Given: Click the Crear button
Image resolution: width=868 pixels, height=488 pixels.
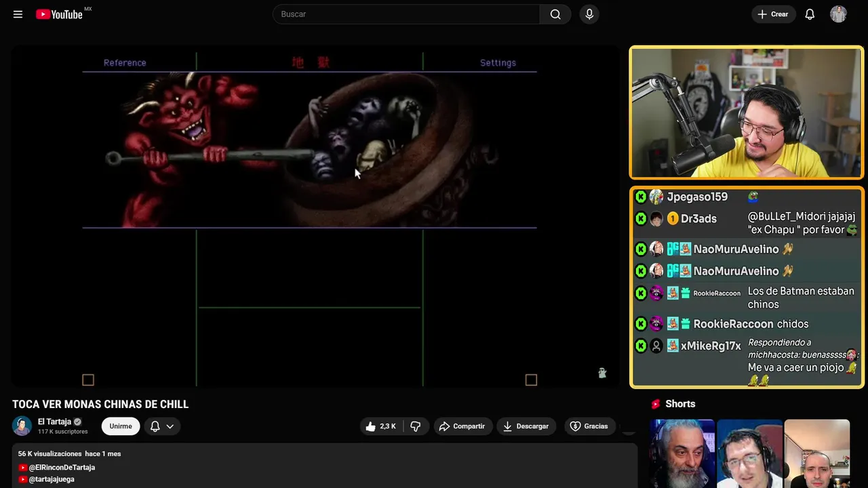Looking at the screenshot, I should [773, 14].
